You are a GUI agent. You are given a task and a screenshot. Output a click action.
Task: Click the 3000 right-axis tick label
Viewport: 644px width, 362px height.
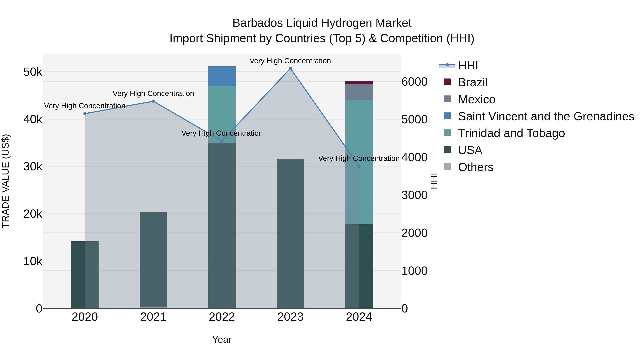414,195
